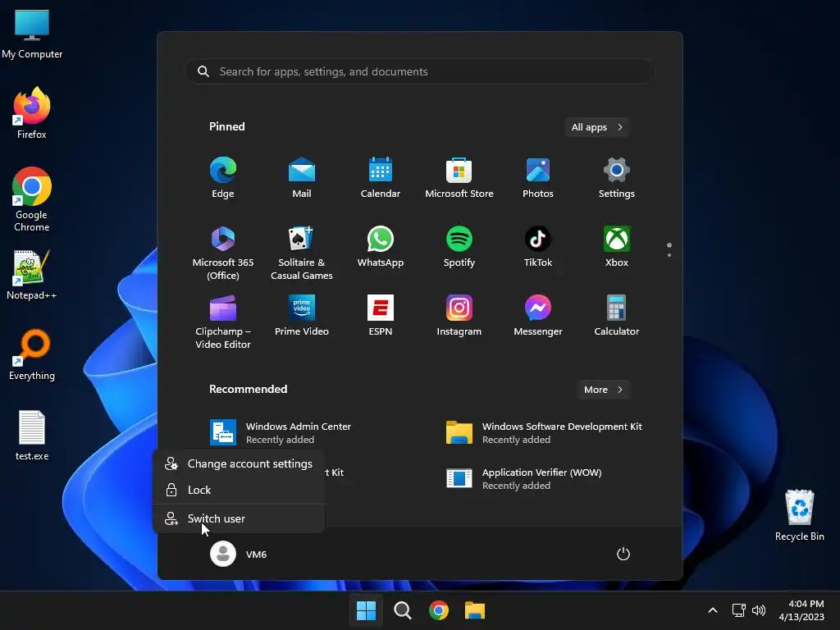
Task: Open Instagram
Action: point(459,316)
